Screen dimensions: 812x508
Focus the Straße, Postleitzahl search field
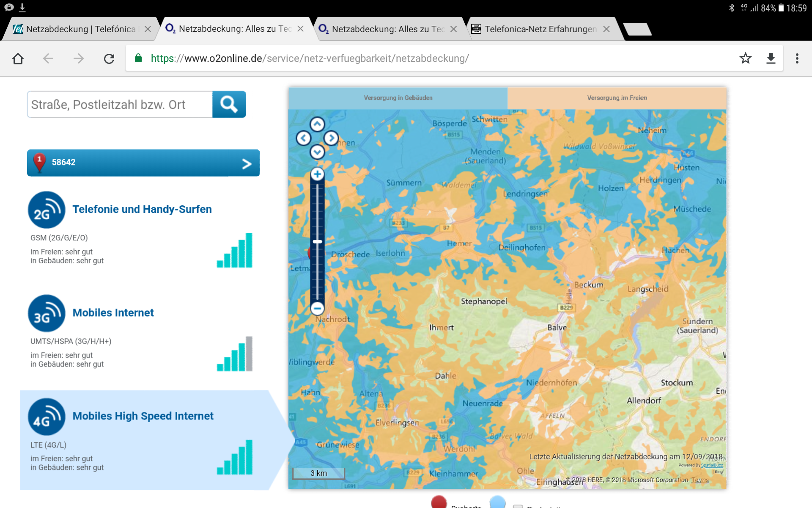(x=120, y=104)
